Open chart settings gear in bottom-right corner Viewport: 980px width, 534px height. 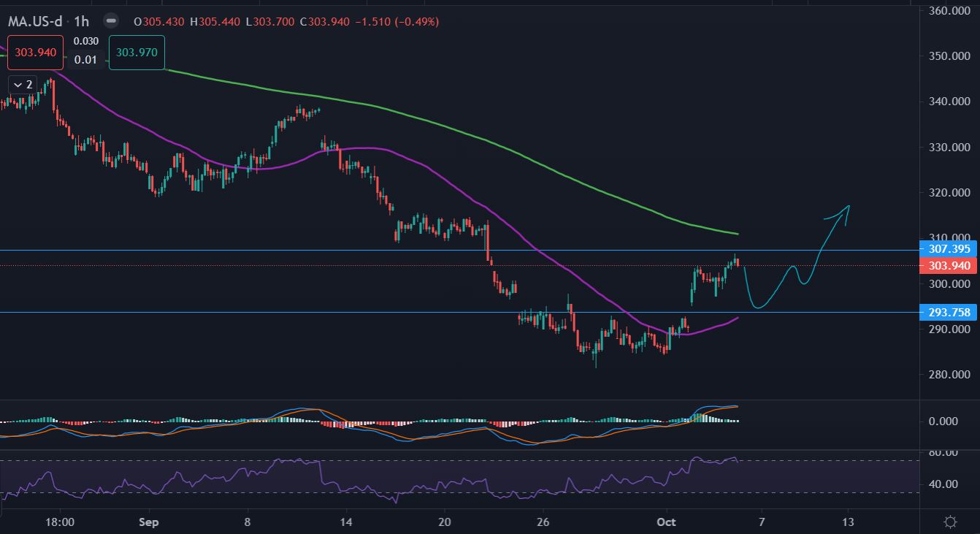pos(950,522)
